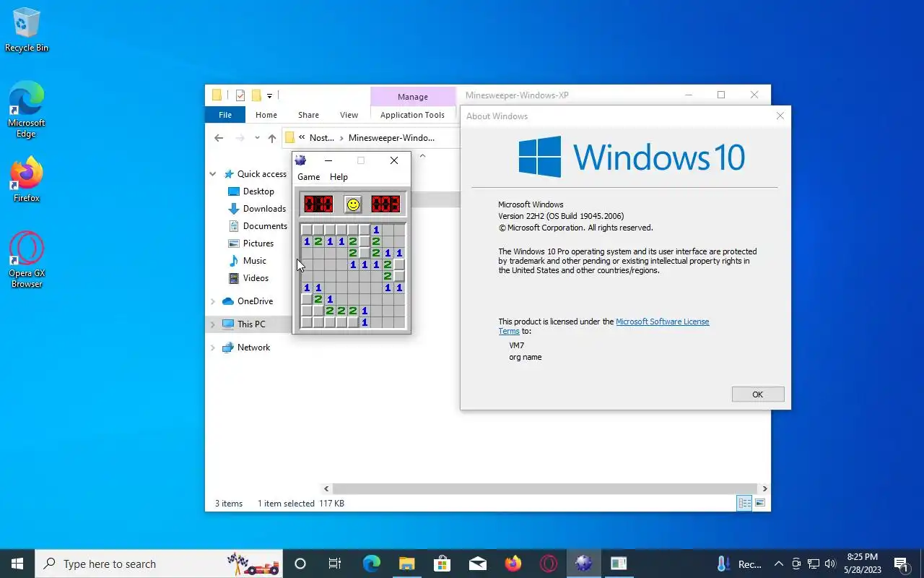Click the Properties icon in Quick Access Toolbar
This screenshot has width=924, height=578.
240,95
